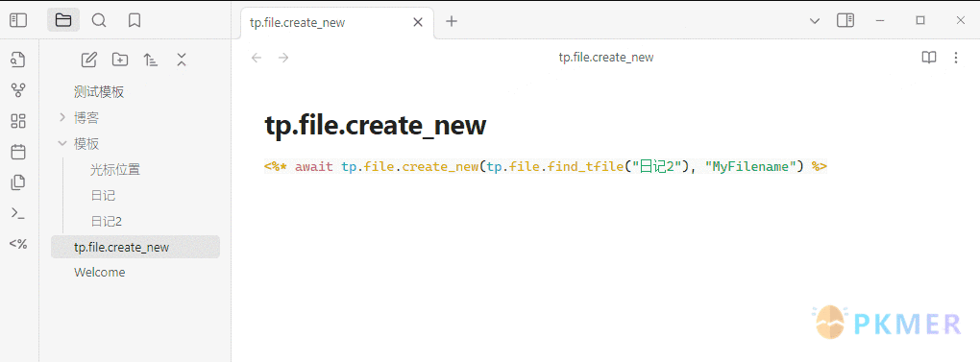Close the tp.file.create_new tab
Screen dimensions: 980x362
pyautogui.click(x=418, y=22)
